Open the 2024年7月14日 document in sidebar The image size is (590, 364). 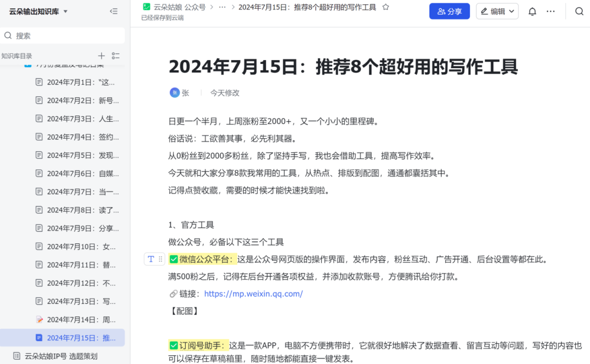81,320
